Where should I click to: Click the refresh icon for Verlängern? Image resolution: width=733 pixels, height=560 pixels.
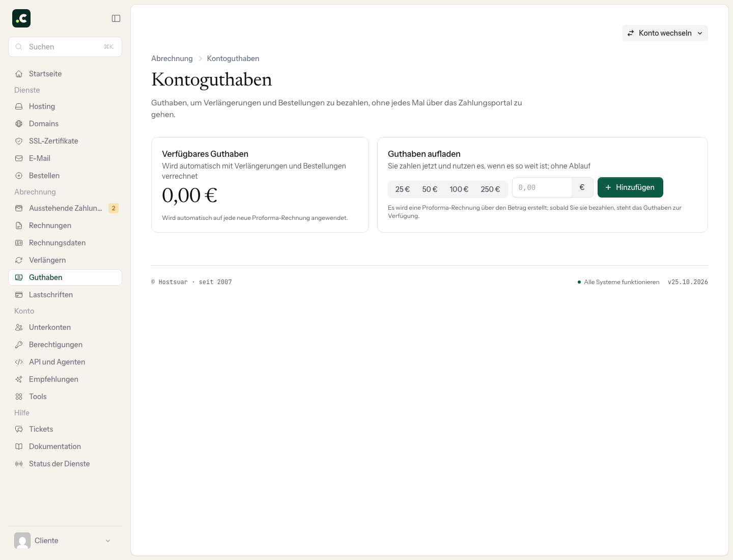(x=19, y=260)
